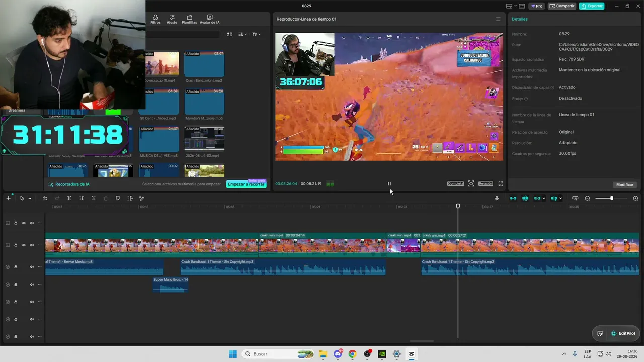Mute the main video track audio
Screen dimensions: 644x362
32,245
